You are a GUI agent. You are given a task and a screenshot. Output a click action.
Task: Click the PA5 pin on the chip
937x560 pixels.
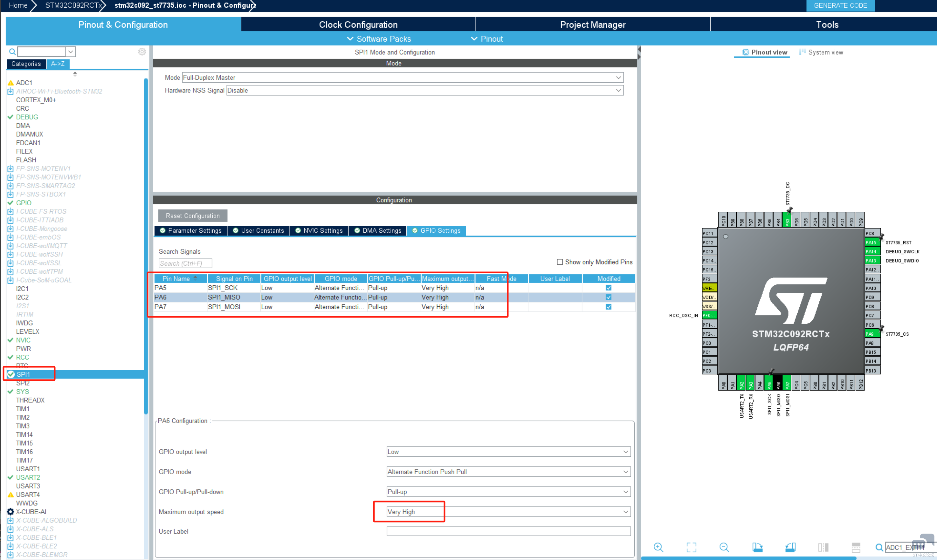point(769,383)
